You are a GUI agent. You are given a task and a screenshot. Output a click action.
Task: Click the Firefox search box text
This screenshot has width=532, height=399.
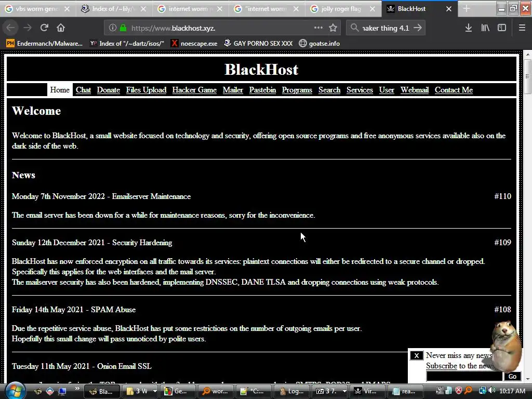(x=386, y=28)
